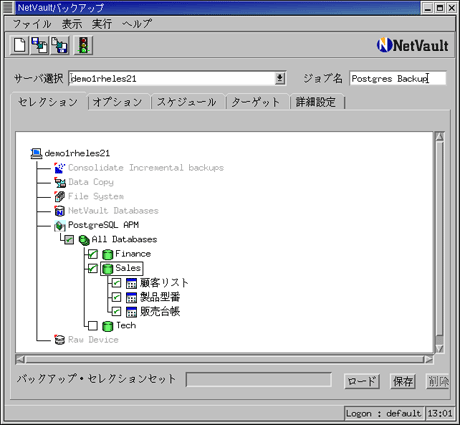
Task: Open the 実行 menu
Action: tap(102, 24)
